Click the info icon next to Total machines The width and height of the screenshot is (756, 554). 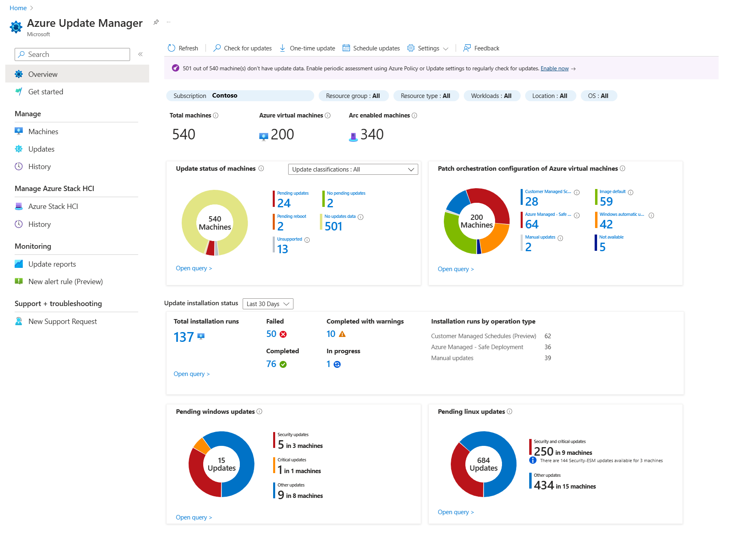click(x=216, y=115)
